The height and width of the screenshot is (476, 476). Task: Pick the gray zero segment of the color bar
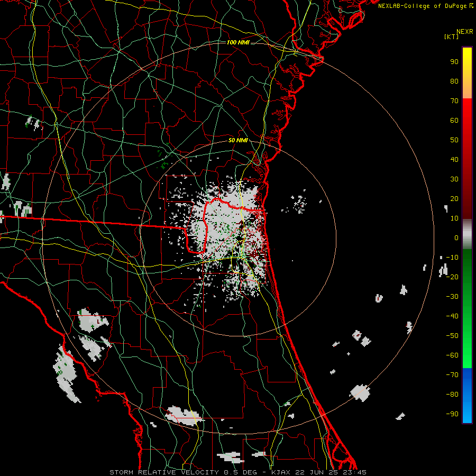[x=467, y=234]
